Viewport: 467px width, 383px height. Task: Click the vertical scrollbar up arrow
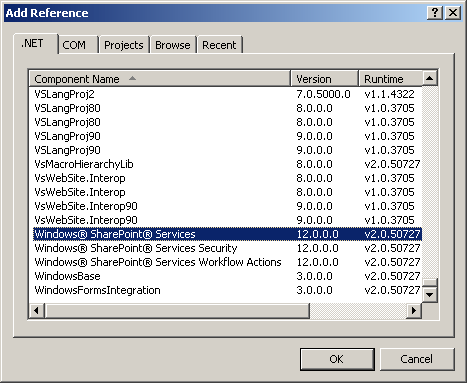point(430,78)
